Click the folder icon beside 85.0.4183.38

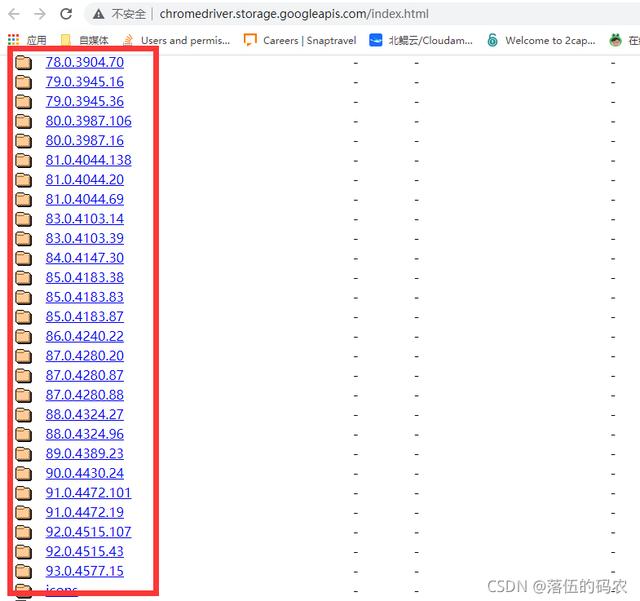(24, 278)
